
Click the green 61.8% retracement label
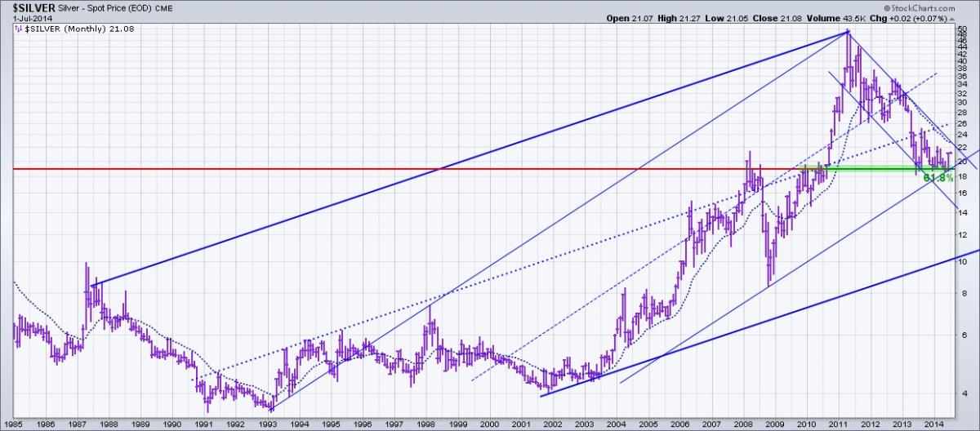coord(938,177)
